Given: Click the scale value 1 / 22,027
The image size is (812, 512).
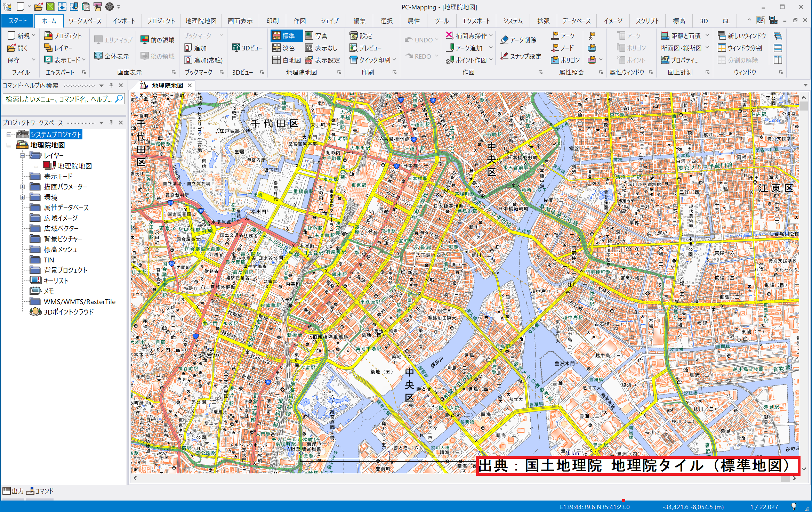Looking at the screenshot, I should 764,507.
